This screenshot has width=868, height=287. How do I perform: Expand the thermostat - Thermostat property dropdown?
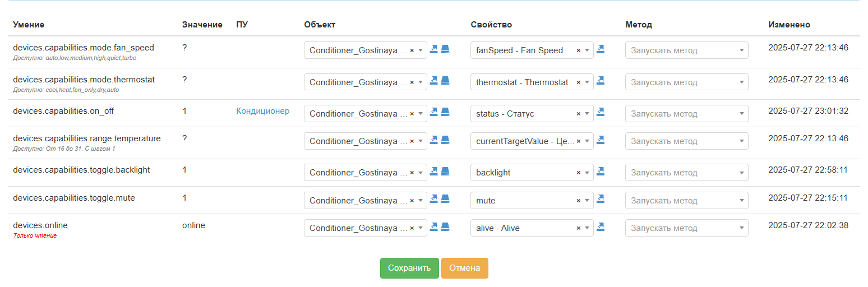tap(587, 82)
